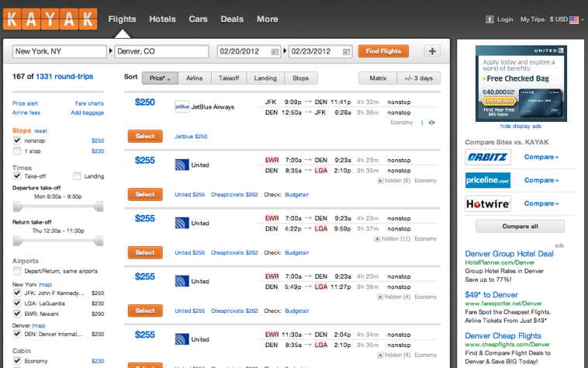The width and height of the screenshot is (588, 368).
Task: Open the departure date calendar icon
Action: [275, 52]
